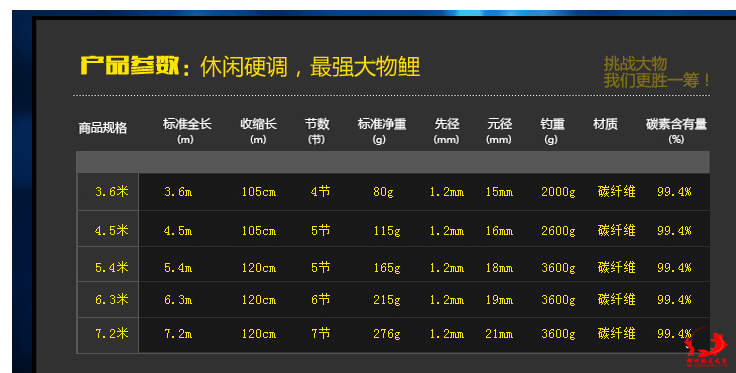Click the 4.5米 row label
This screenshot has height=373, width=736.
pyautogui.click(x=112, y=230)
